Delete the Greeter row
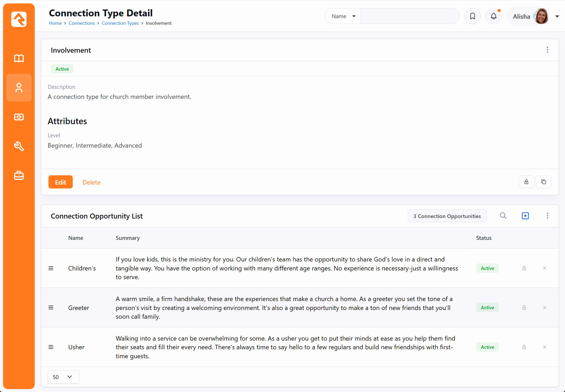 545,308
